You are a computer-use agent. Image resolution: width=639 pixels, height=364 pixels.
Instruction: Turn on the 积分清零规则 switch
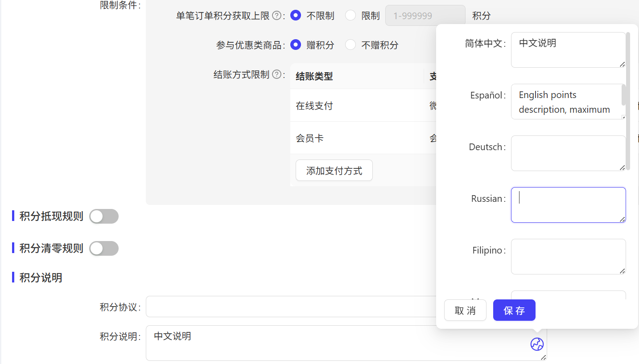coord(104,249)
